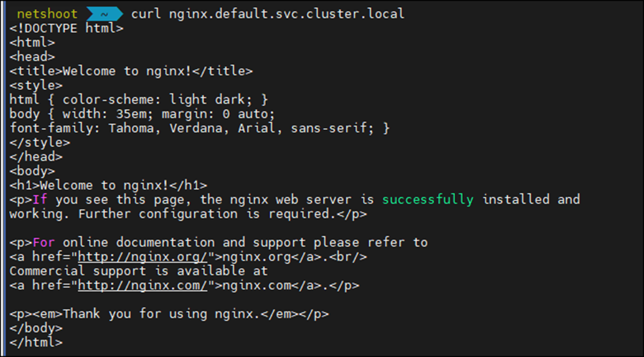Click the netshoot hostname in prompt

pos(47,14)
